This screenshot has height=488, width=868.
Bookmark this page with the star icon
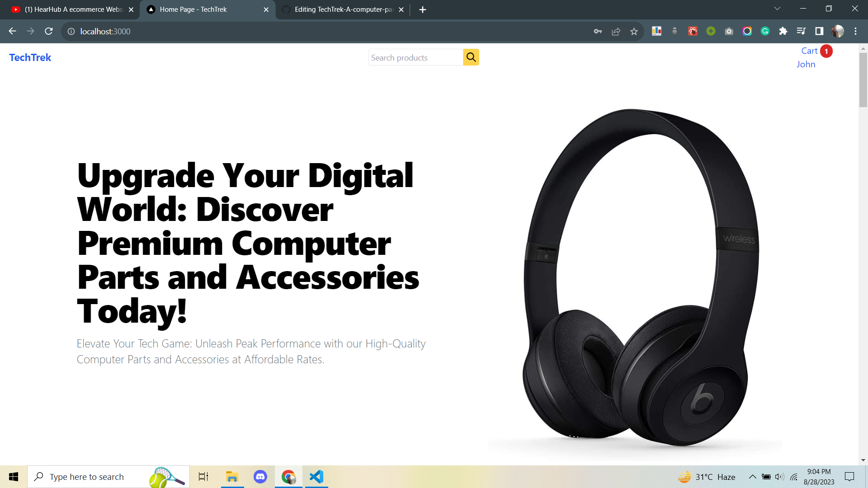tap(634, 31)
